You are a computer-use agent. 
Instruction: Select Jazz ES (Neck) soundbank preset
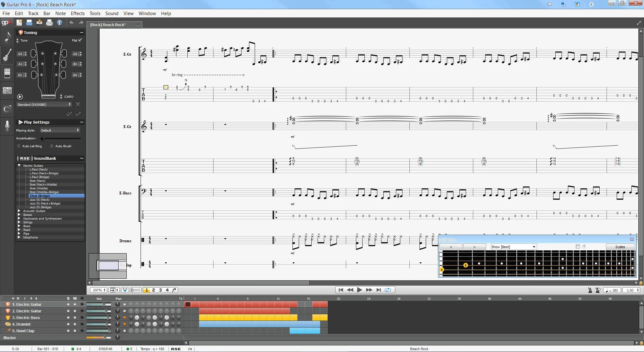[39, 200]
